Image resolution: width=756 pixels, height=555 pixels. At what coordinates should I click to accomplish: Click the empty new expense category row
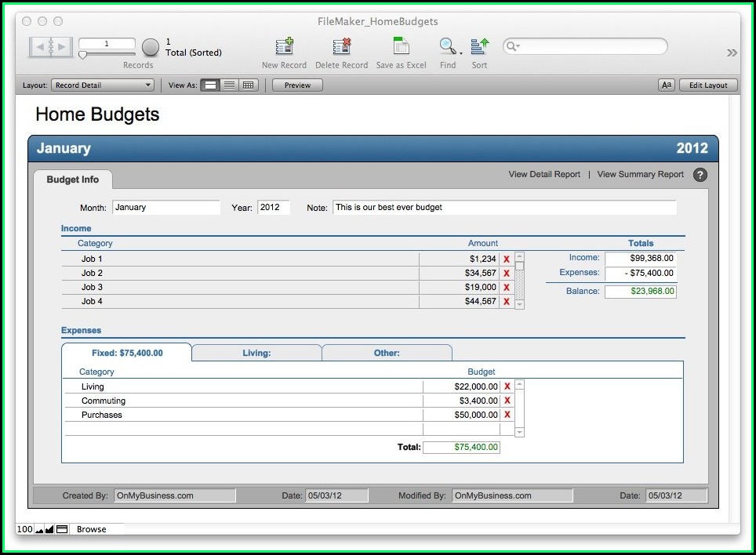(243, 429)
